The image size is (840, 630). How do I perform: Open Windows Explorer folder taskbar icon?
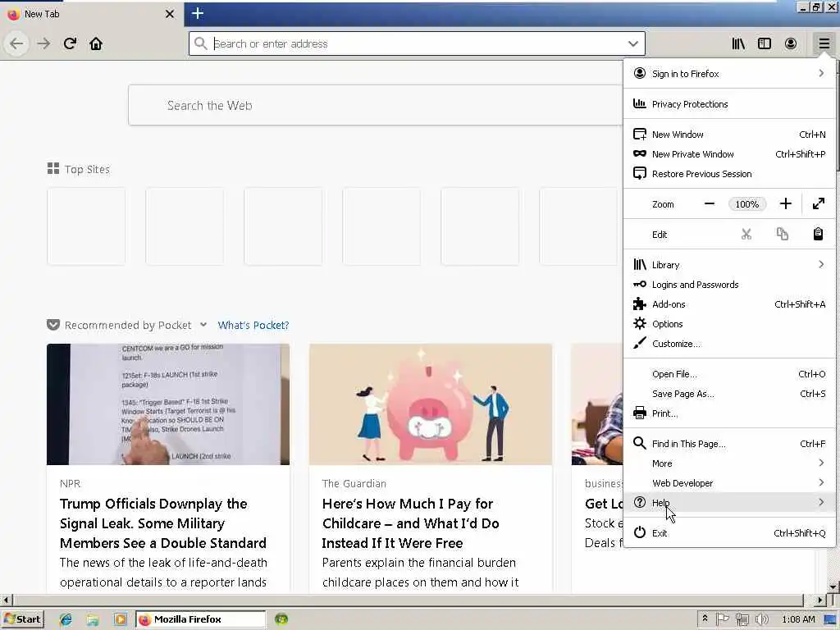94,619
